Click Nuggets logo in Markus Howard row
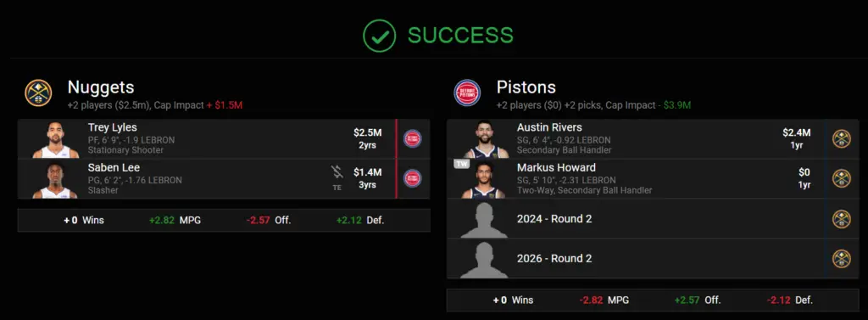This screenshot has height=320, width=868. click(842, 178)
